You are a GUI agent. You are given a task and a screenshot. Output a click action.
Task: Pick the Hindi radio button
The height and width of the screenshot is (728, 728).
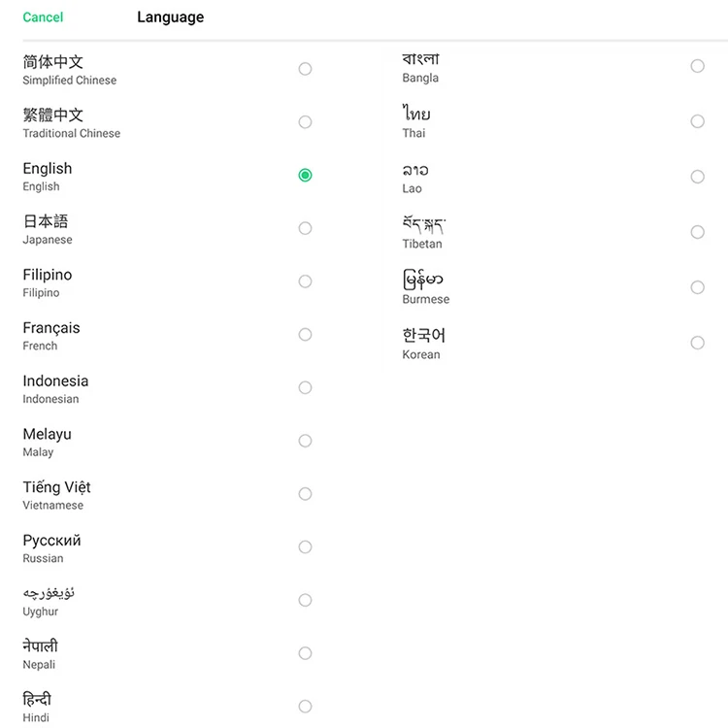[x=305, y=707]
